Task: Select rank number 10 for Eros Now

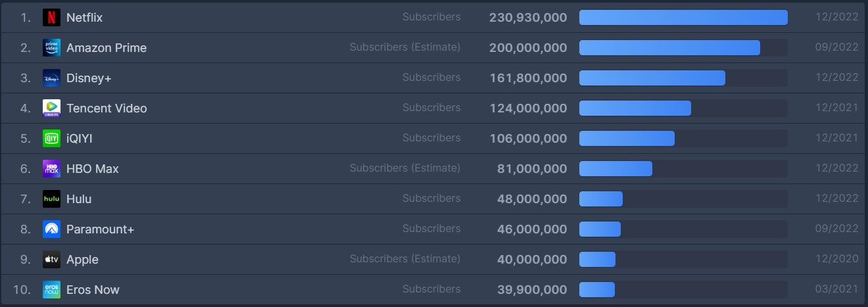Action: [22, 290]
